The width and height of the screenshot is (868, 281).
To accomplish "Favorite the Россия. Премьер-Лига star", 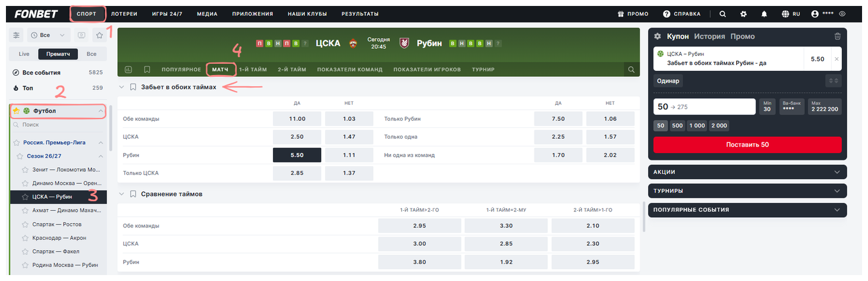I will coord(17,143).
